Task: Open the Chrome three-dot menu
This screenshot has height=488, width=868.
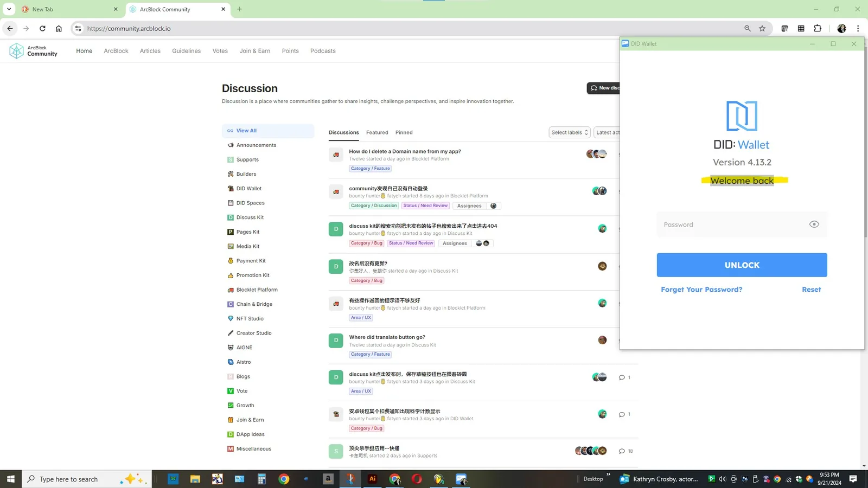Action: pos(858,29)
